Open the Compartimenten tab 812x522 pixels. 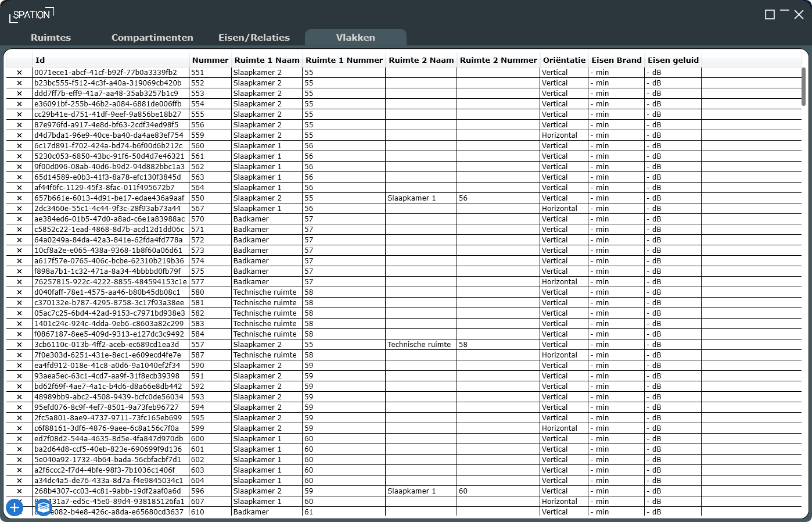click(x=152, y=37)
